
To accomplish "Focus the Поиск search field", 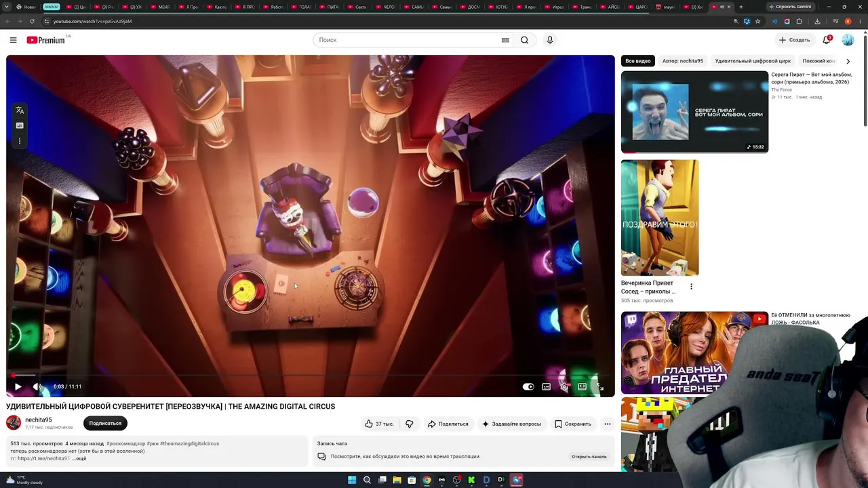I will (x=407, y=40).
